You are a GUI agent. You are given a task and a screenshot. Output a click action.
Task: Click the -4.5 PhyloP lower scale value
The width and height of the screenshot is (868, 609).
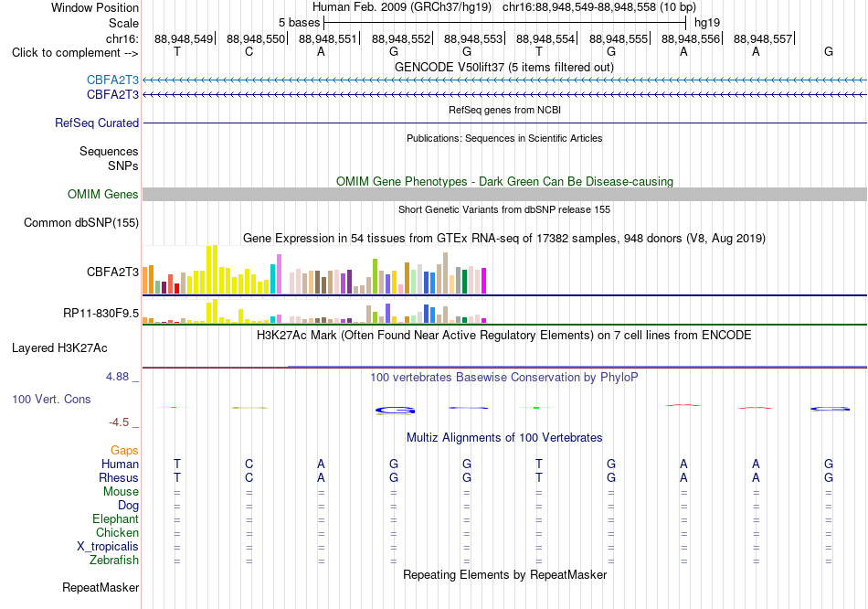tap(119, 422)
